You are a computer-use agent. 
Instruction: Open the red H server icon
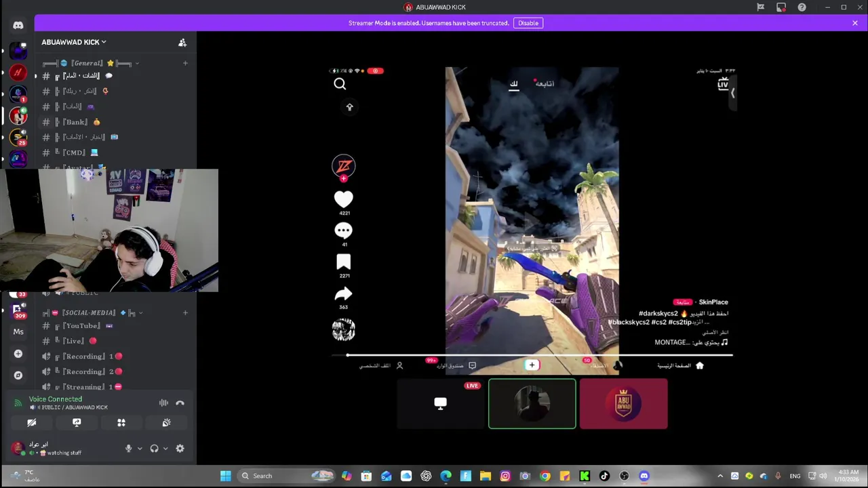(x=18, y=72)
